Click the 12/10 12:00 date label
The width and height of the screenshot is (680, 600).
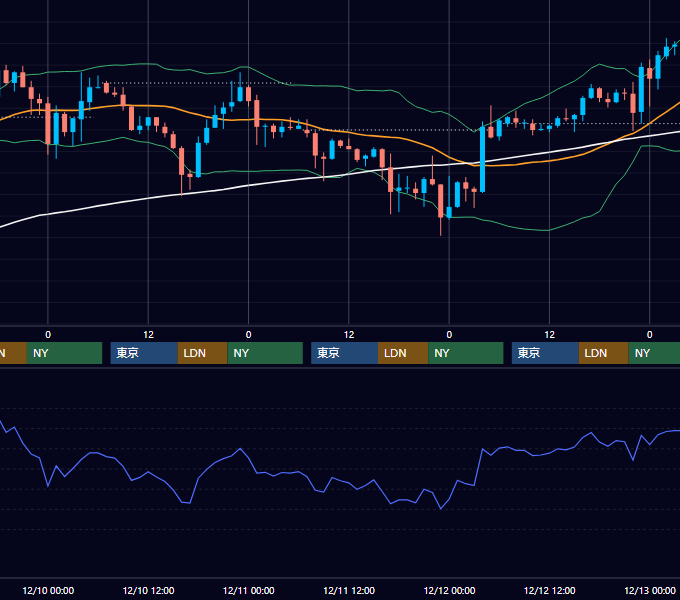(148, 590)
